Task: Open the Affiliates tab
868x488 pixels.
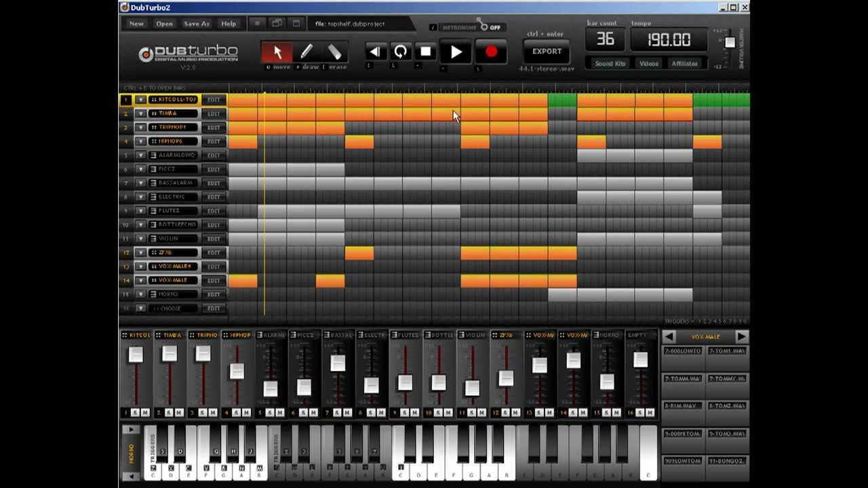Action: (x=684, y=64)
